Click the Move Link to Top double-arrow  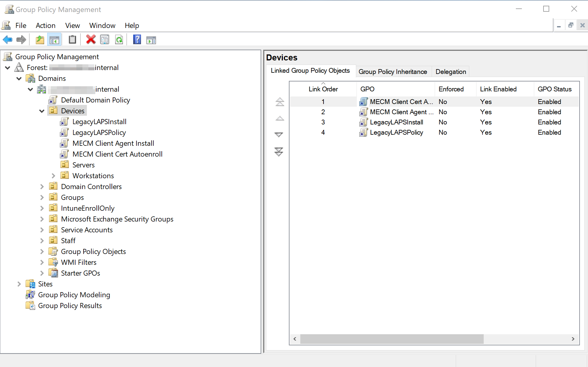[x=280, y=102]
